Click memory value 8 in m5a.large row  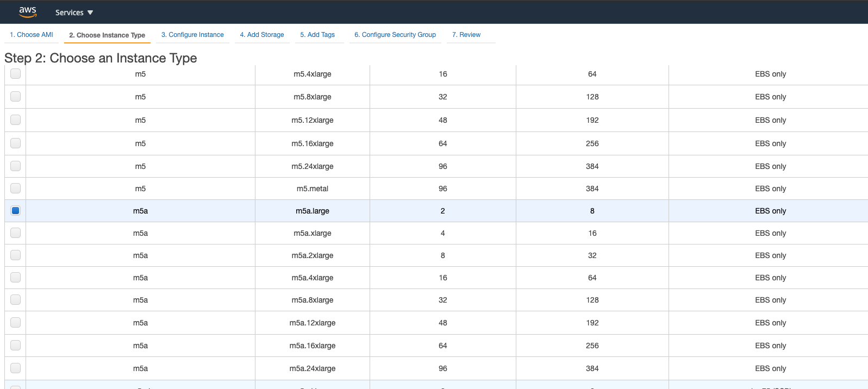pos(592,211)
